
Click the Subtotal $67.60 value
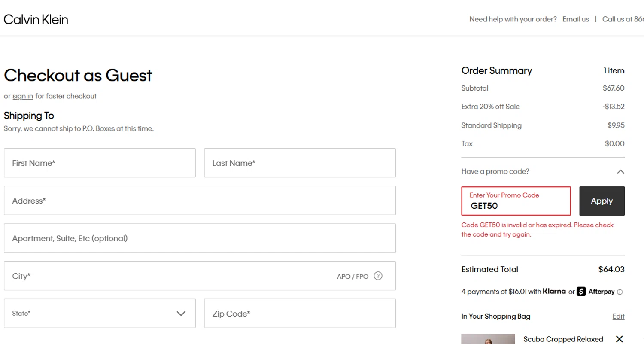click(614, 88)
